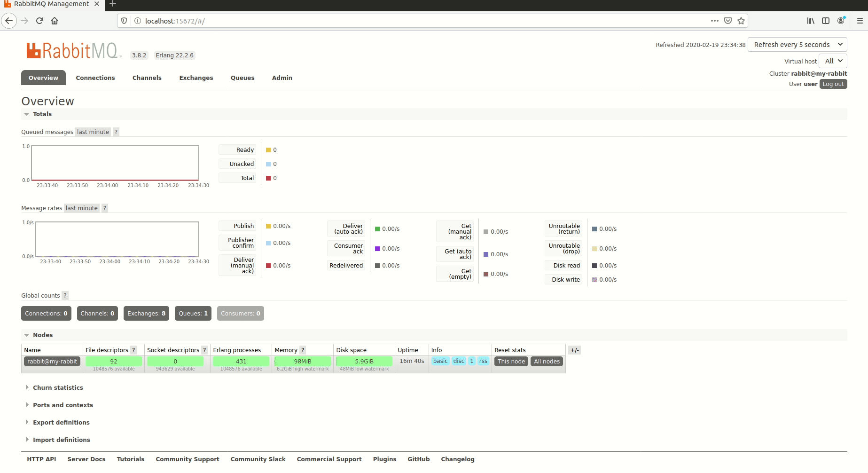Click the tracking protection shield icon

pos(124,21)
